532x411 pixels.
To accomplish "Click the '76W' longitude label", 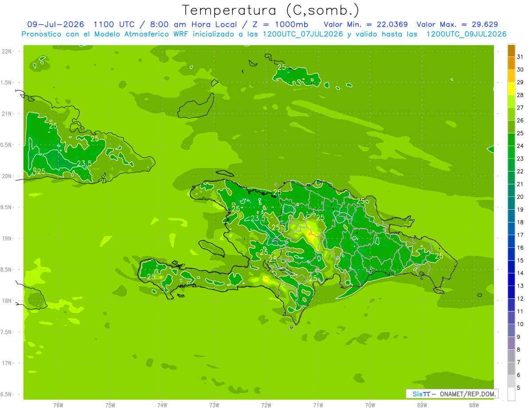I will coord(58,405).
